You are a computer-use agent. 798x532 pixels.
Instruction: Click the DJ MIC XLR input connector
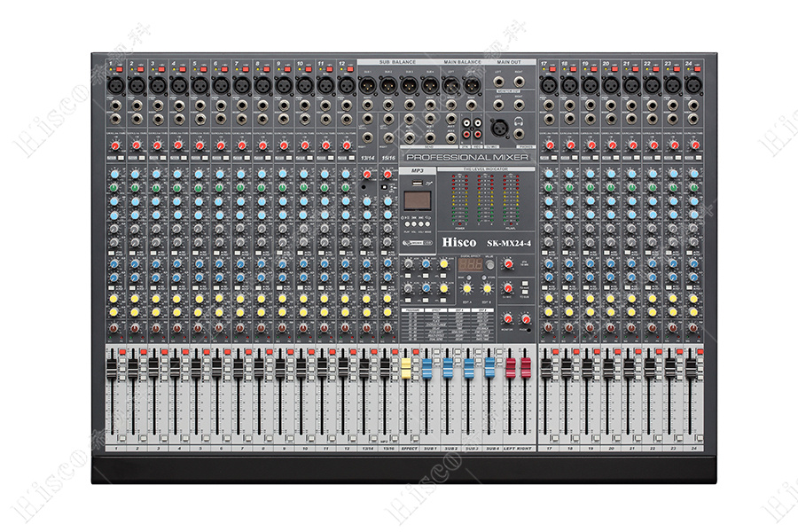(498, 125)
